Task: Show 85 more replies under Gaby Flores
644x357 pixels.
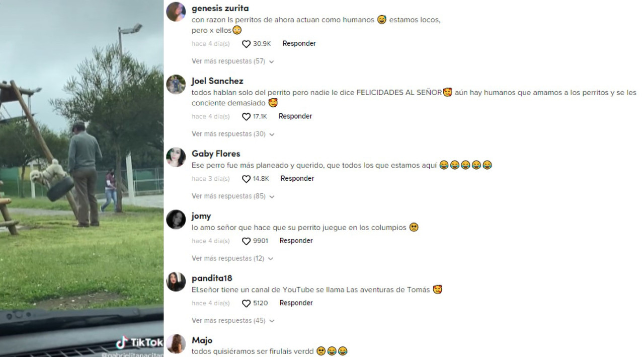Action: pos(232,196)
